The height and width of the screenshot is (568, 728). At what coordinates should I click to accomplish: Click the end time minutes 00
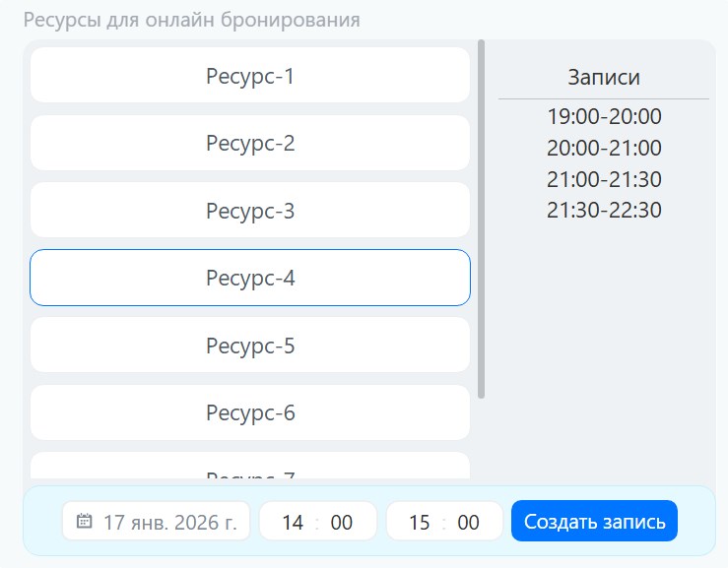click(x=469, y=522)
